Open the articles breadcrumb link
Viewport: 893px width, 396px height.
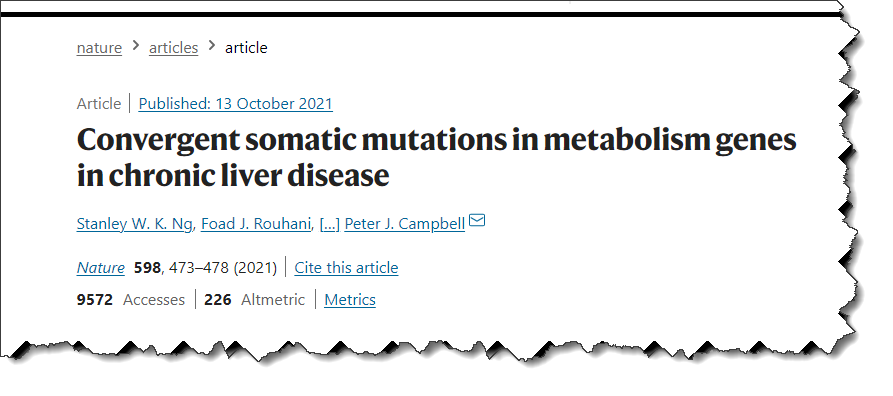click(174, 48)
